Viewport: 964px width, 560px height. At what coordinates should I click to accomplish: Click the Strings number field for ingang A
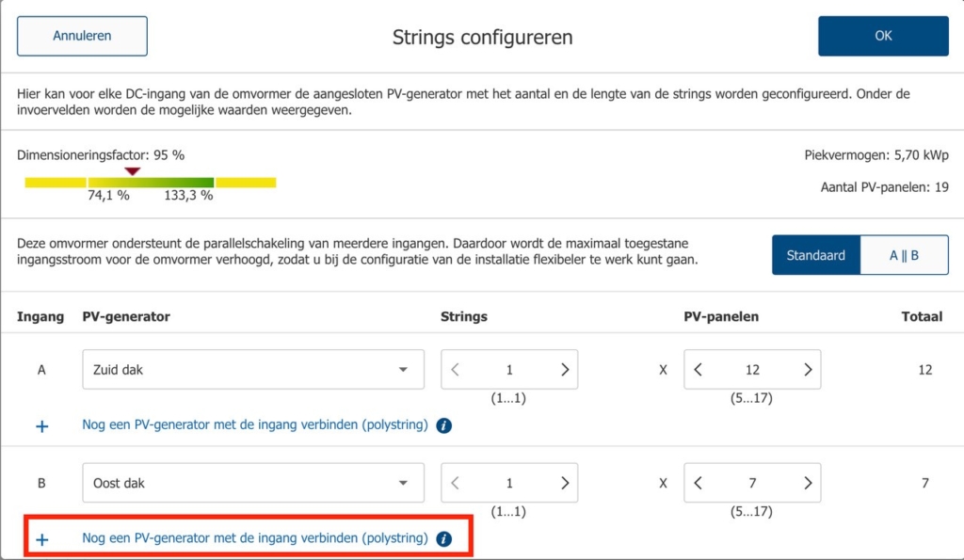click(x=509, y=369)
